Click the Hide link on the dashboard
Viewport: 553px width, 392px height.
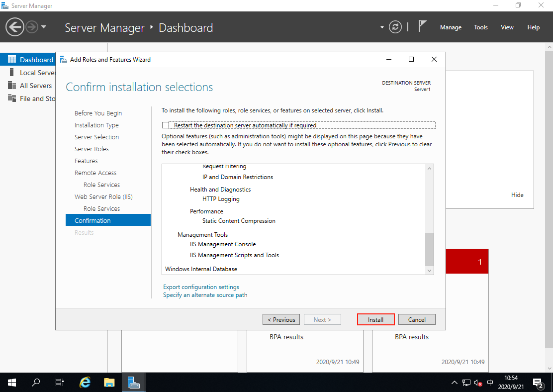517,195
